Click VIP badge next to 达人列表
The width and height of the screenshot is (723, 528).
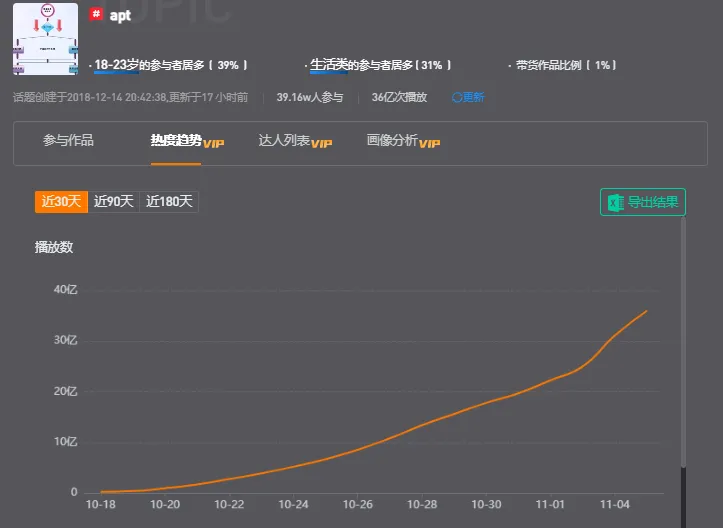pyautogui.click(x=321, y=144)
